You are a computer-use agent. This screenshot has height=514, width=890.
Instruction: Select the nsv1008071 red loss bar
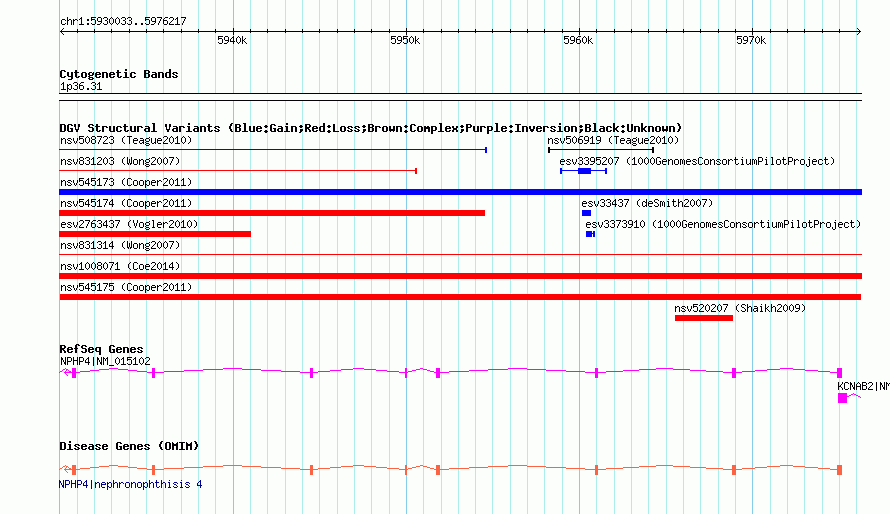point(460,276)
